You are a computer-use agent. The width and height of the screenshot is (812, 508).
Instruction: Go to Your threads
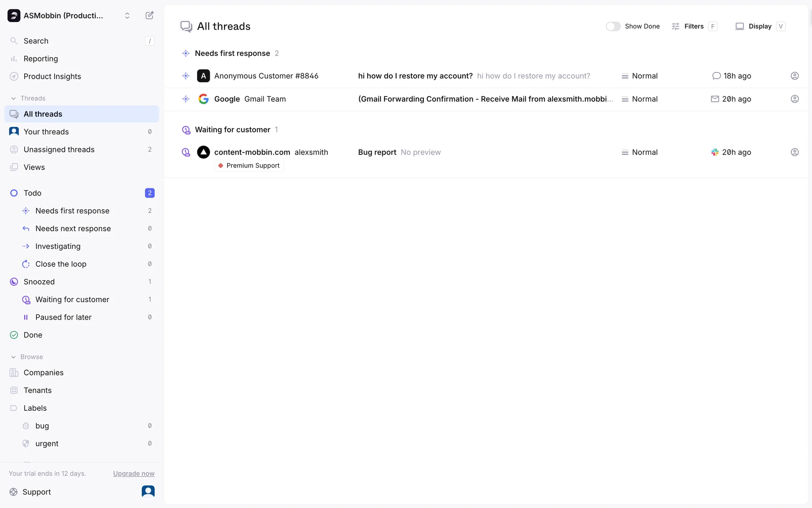tap(46, 132)
